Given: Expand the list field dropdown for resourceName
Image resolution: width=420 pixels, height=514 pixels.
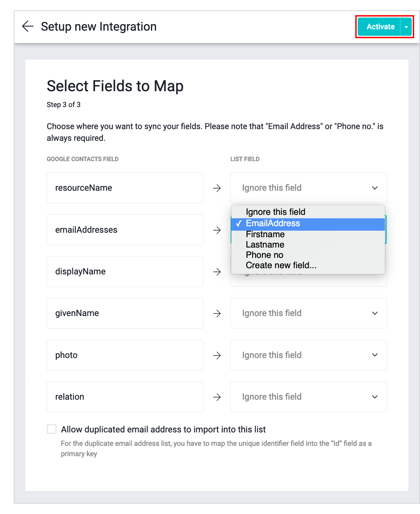Looking at the screenshot, I should tap(308, 188).
